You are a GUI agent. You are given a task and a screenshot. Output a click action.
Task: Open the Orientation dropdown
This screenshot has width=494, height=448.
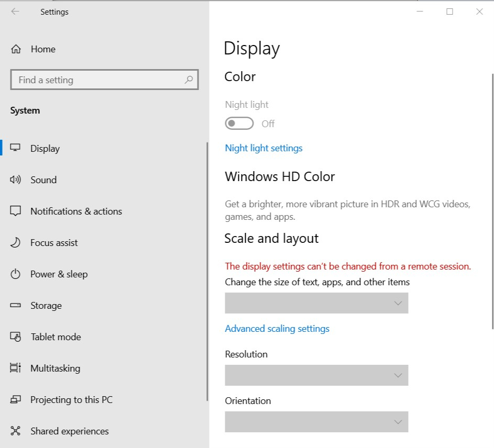pos(316,422)
